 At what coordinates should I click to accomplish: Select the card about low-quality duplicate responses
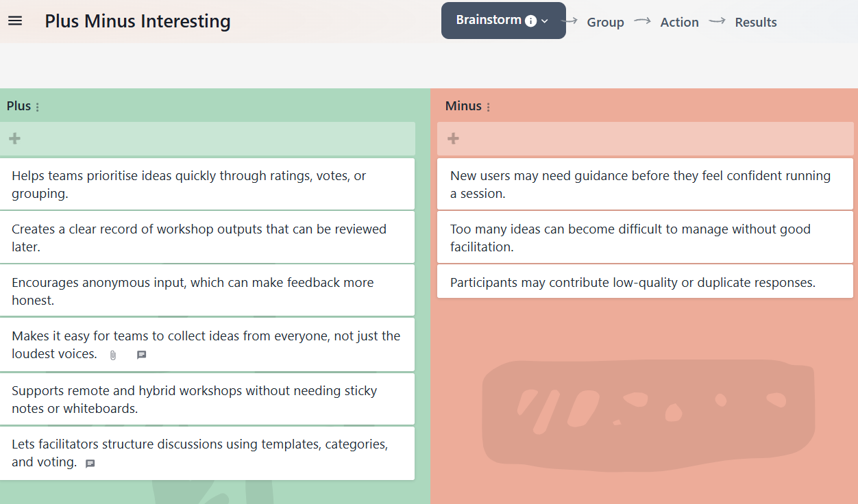646,282
